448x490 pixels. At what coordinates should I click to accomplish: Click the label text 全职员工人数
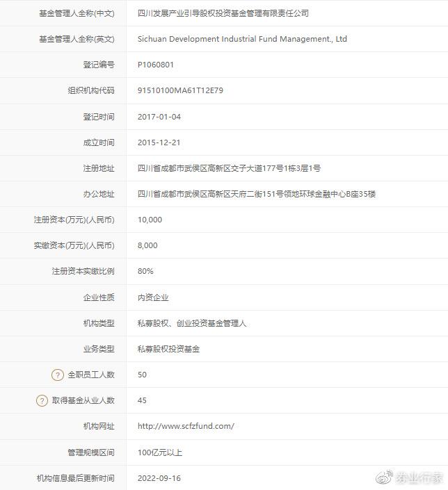[91, 375]
